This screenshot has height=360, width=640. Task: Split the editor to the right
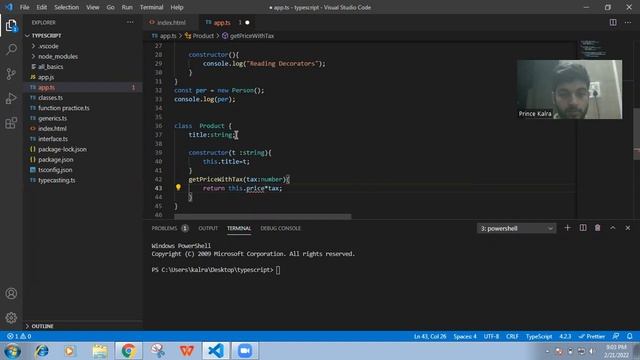click(x=613, y=22)
